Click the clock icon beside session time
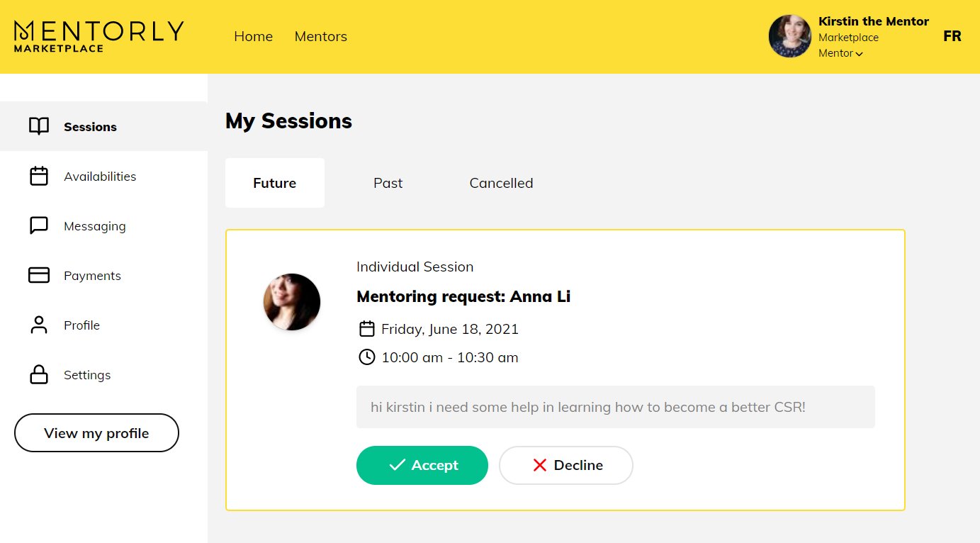Viewport: 980px width, 543px height. pos(366,357)
